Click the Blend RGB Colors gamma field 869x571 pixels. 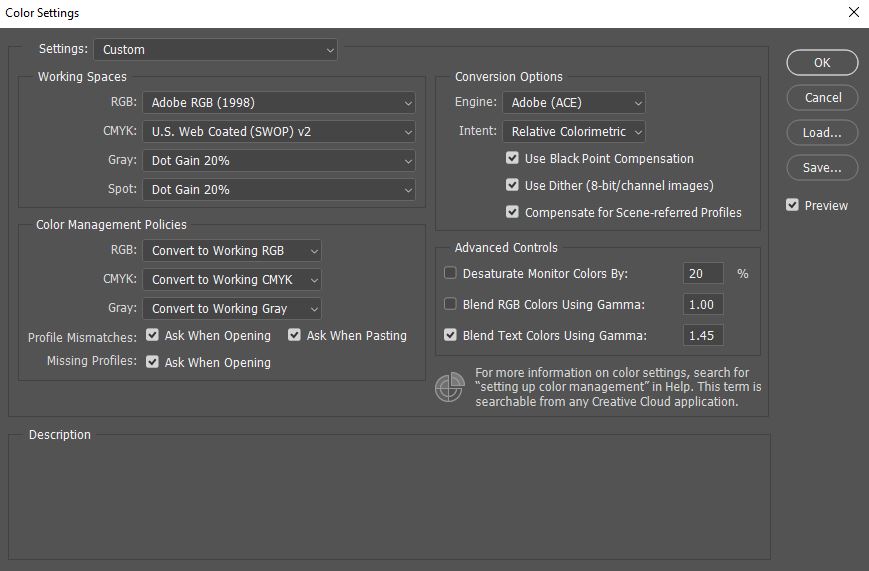(x=703, y=304)
